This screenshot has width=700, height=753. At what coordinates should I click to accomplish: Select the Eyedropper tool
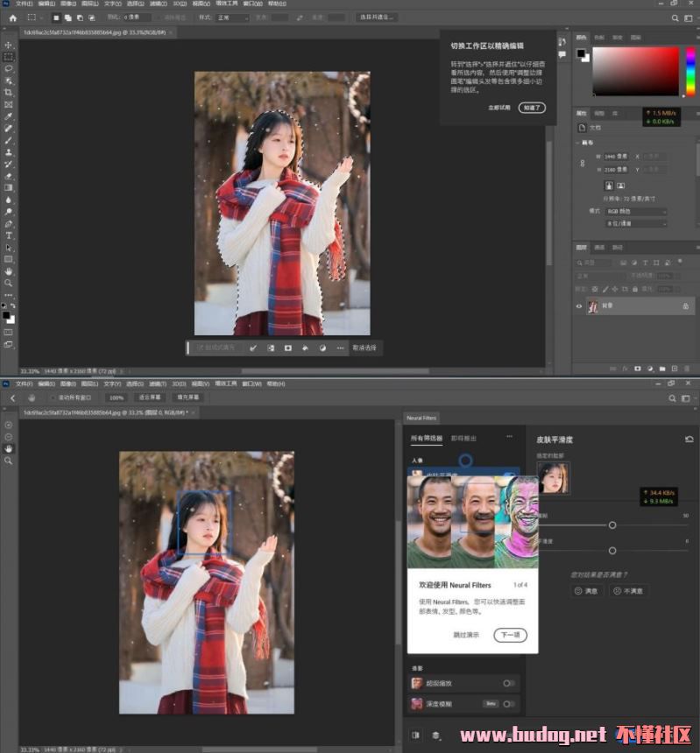click(9, 116)
